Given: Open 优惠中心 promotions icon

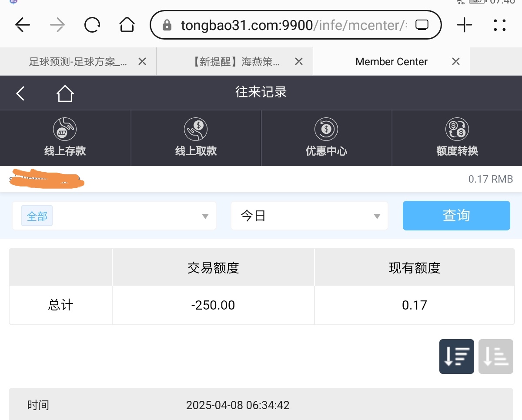Looking at the screenshot, I should 326,129.
